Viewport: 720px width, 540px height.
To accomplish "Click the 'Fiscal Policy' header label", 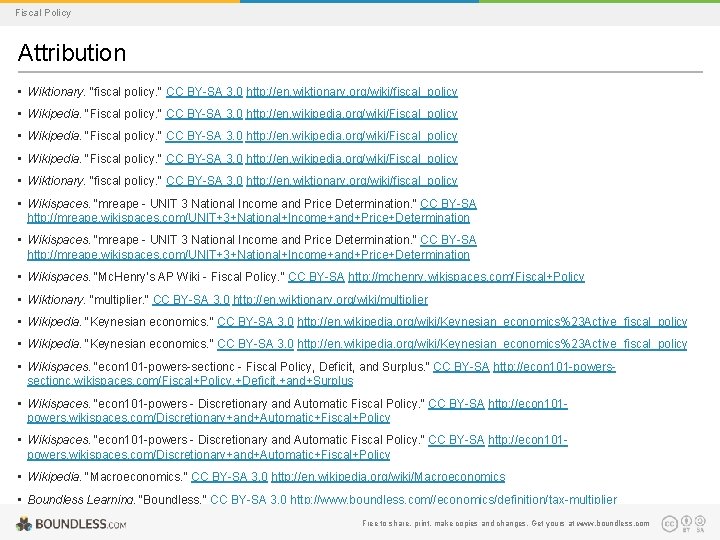I will pos(43,13).
